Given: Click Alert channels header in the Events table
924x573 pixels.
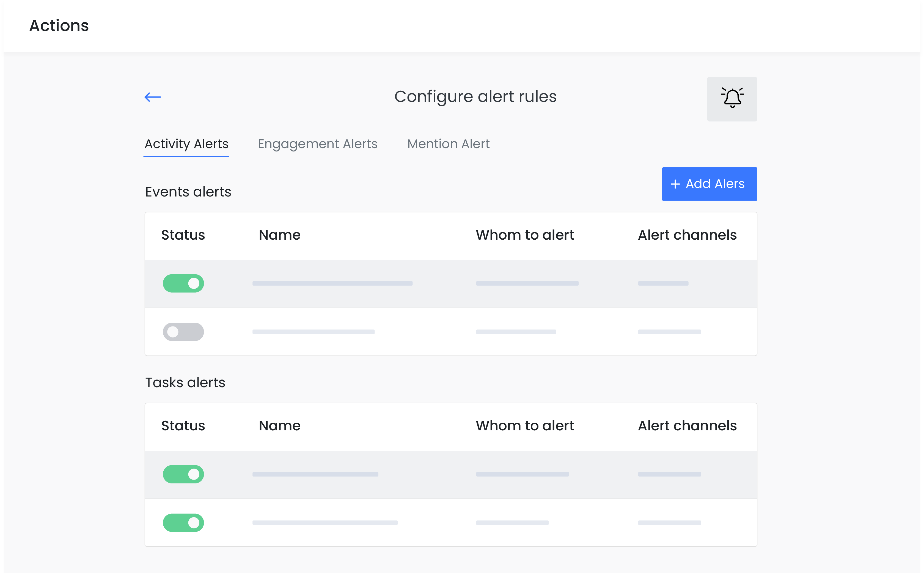Looking at the screenshot, I should [687, 235].
